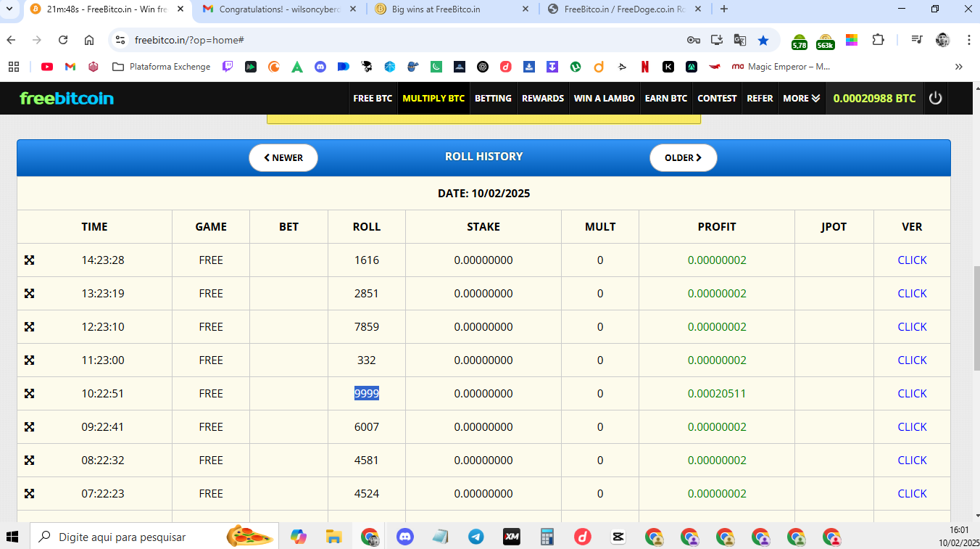Click the expand icon for 11:23:00 row

point(29,360)
